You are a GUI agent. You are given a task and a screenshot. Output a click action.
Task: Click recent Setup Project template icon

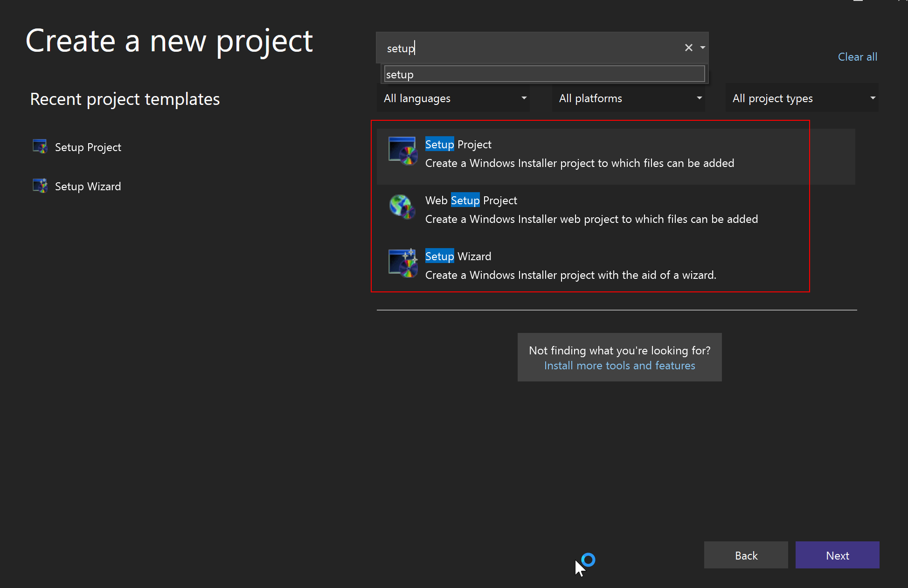click(40, 147)
